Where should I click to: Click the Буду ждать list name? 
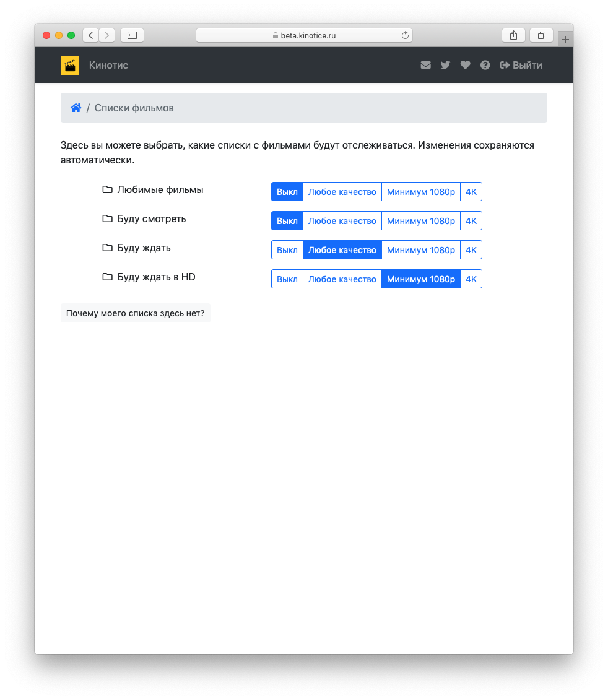(144, 248)
